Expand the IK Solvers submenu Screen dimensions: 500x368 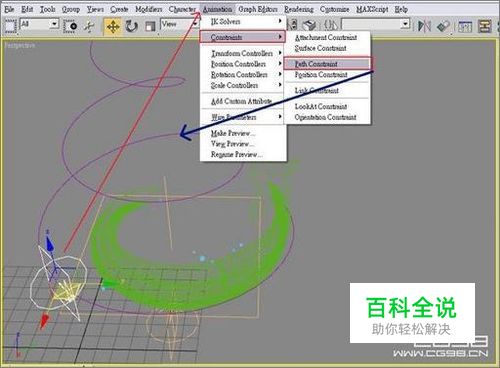tap(243, 22)
